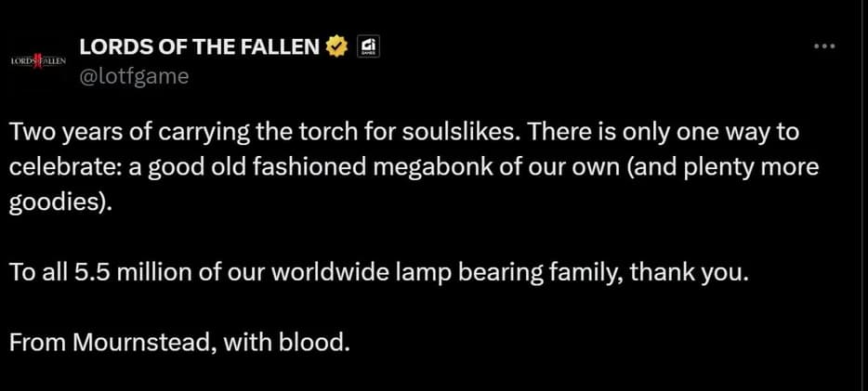
Task: Click the LORDS OF THE FALLEN display name
Action: pyautogui.click(x=199, y=47)
